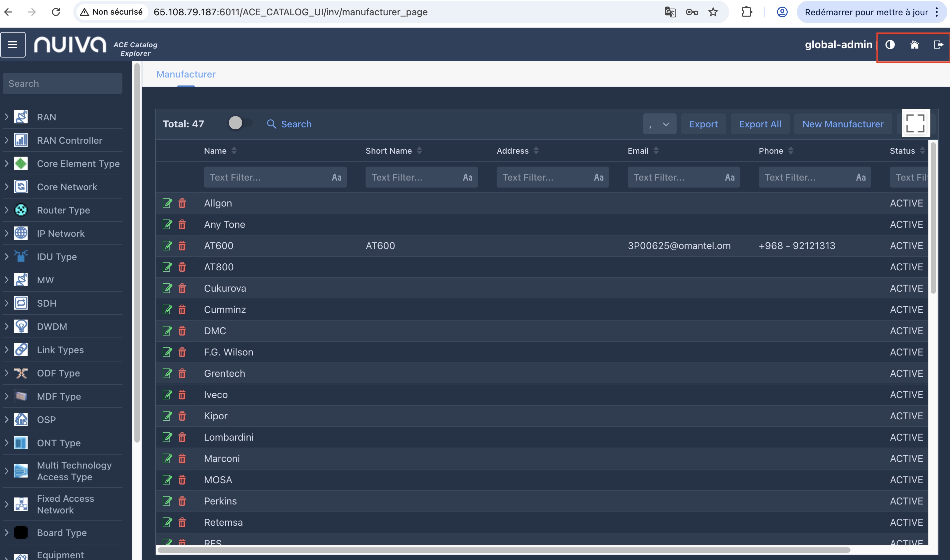Click the logout icon in header
The image size is (950, 560).
938,45
